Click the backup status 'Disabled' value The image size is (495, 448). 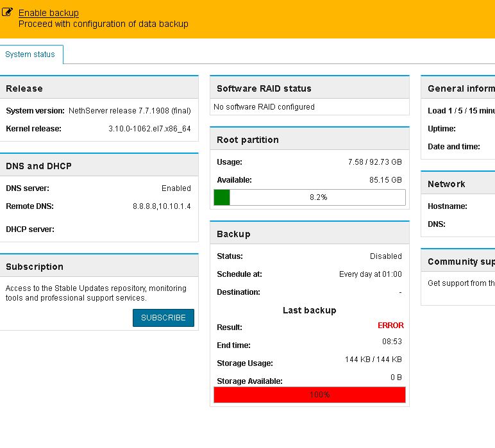click(x=386, y=256)
